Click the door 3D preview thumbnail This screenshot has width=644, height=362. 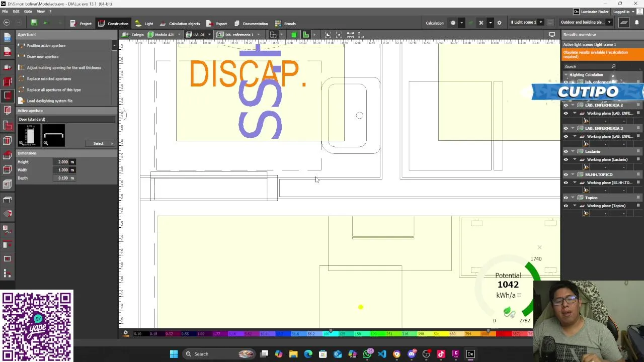tap(29, 136)
